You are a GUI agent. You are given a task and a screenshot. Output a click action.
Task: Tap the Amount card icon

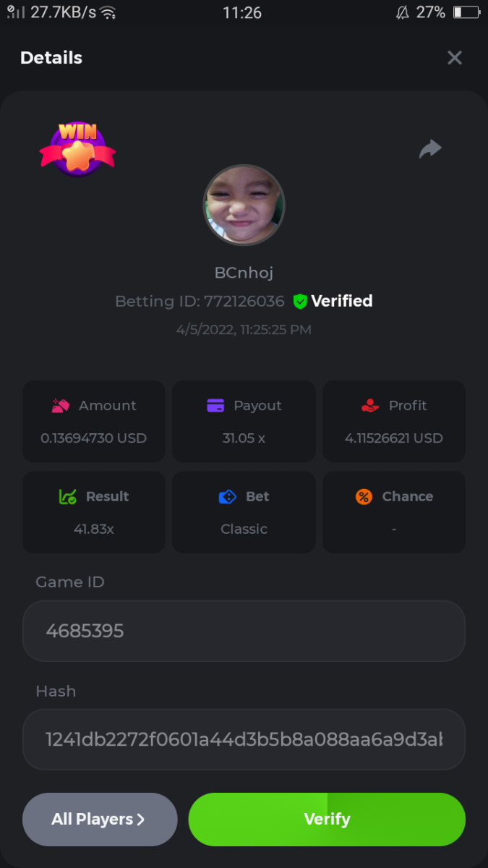tap(61, 406)
